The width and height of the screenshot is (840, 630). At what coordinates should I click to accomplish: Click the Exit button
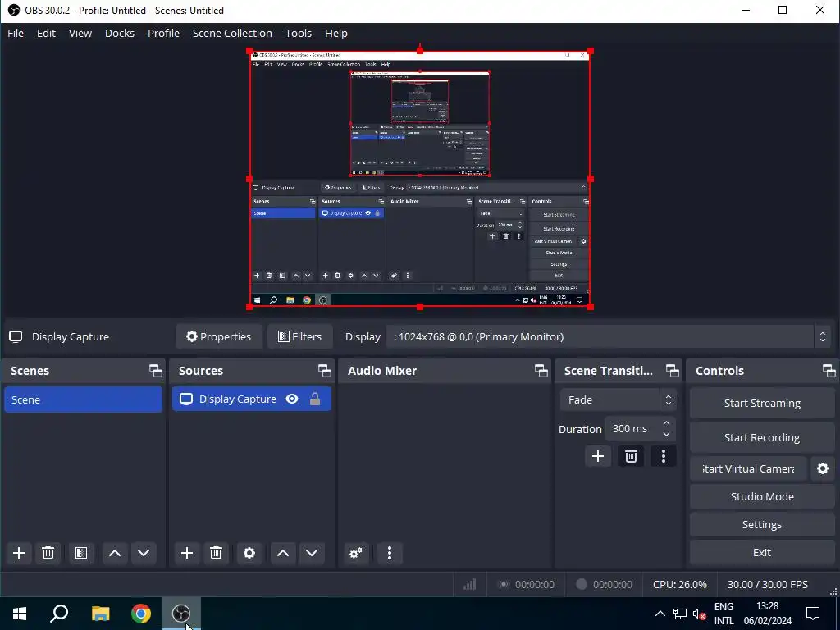762,552
